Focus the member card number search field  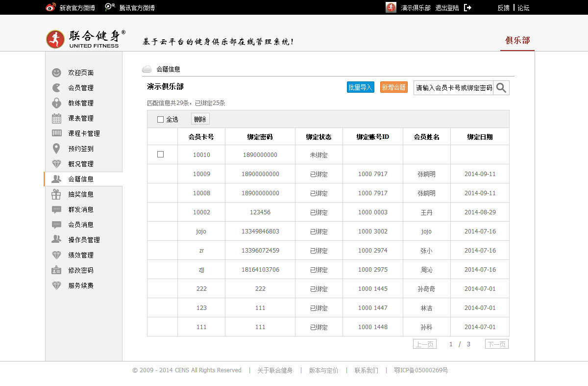tap(453, 88)
